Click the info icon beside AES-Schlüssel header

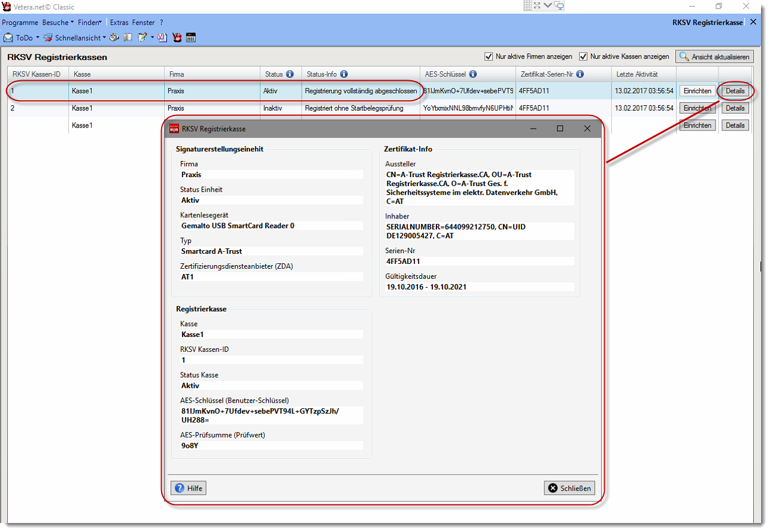click(x=472, y=74)
